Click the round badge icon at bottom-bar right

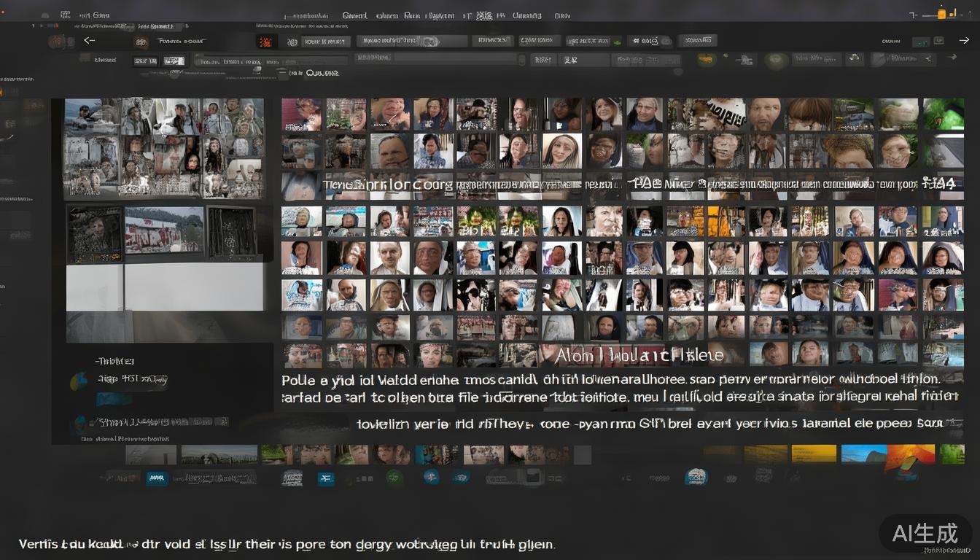coord(696,477)
